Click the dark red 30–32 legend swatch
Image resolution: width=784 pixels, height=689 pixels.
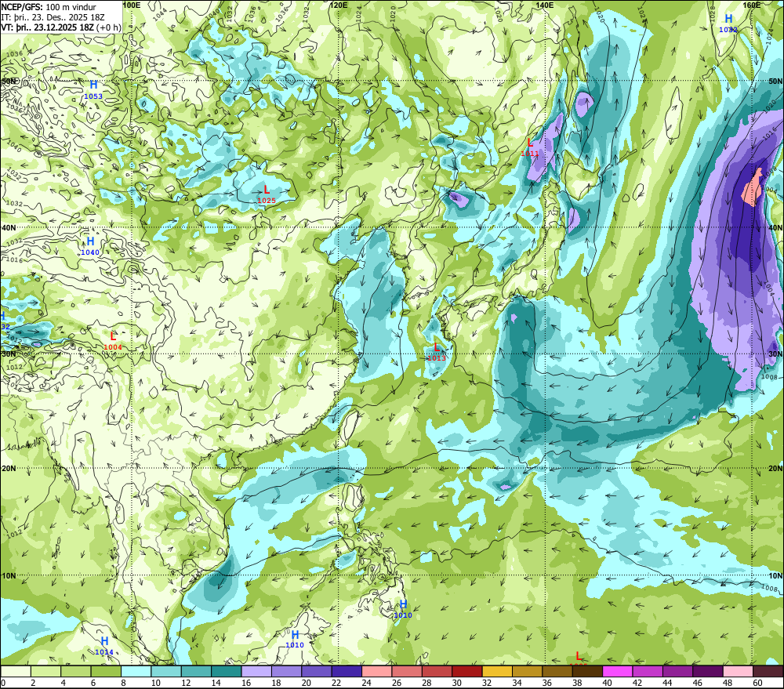tap(467, 672)
